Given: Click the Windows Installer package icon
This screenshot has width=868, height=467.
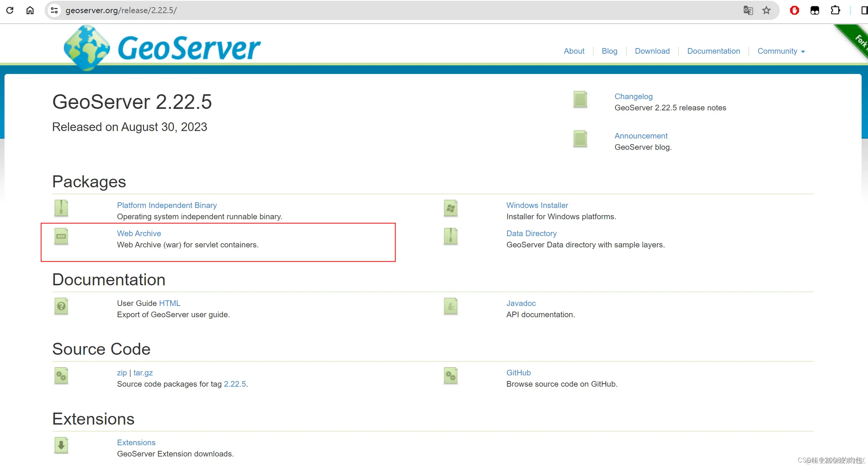Looking at the screenshot, I should [450, 208].
